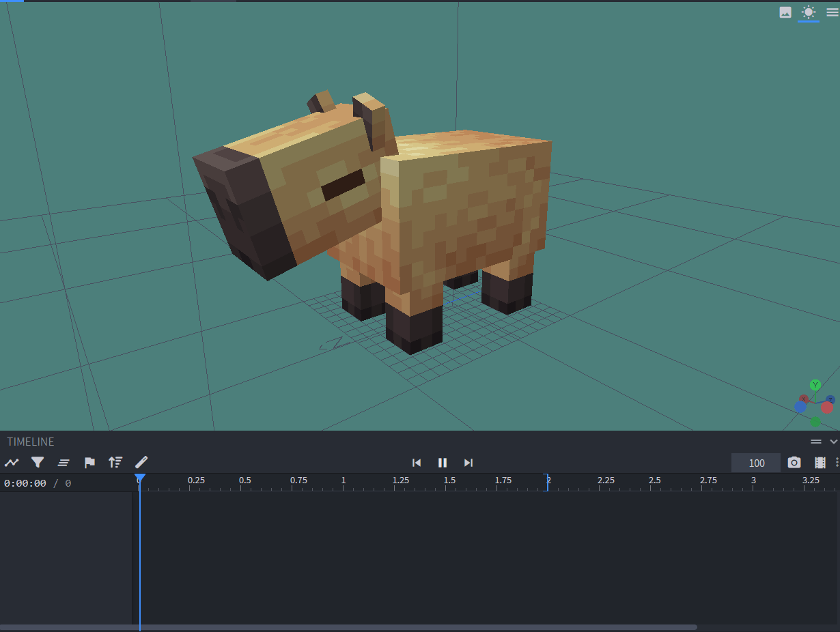Viewport: 840px width, 632px height.
Task: Select the capybara right ear
Action: 372,119
